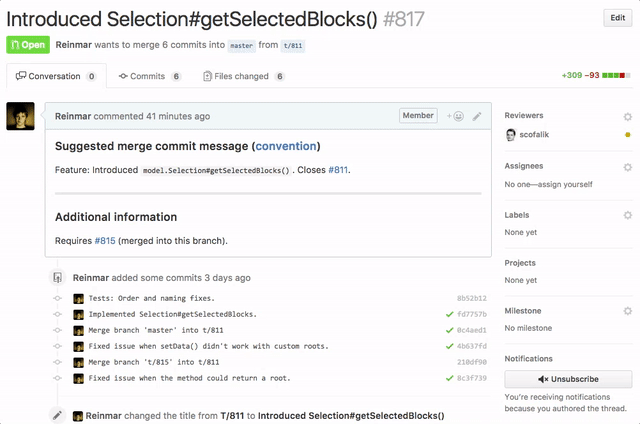The width and height of the screenshot is (640, 424).
Task: Open the Assignees gear settings
Action: pyautogui.click(x=627, y=167)
